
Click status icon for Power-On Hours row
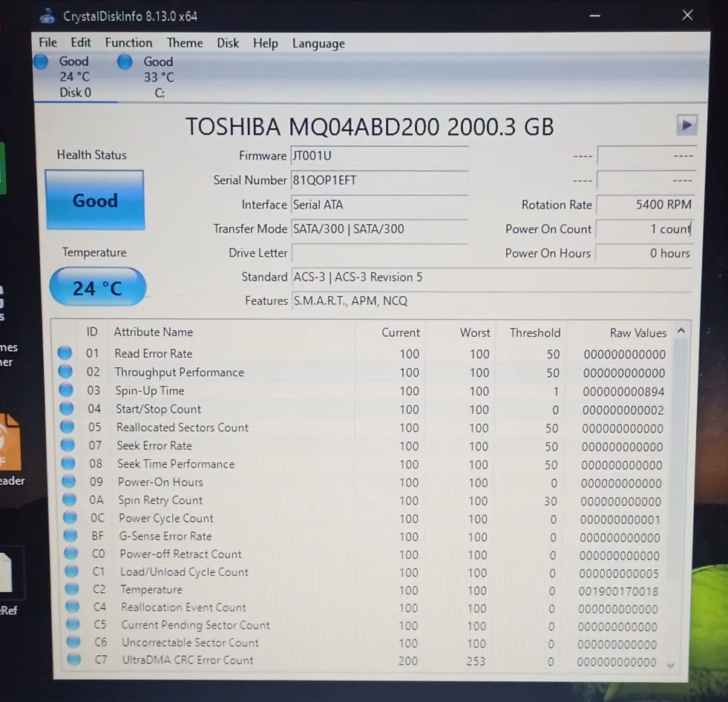pyautogui.click(x=69, y=481)
